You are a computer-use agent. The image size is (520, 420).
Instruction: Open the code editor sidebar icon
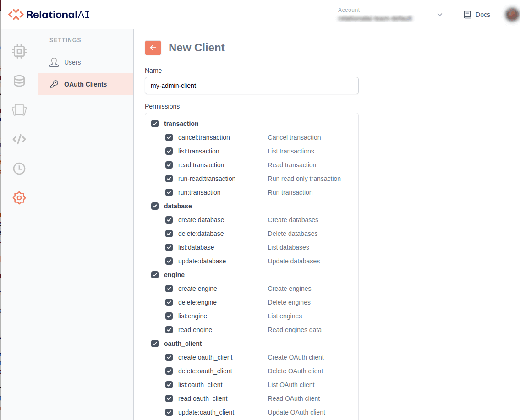[x=19, y=139]
